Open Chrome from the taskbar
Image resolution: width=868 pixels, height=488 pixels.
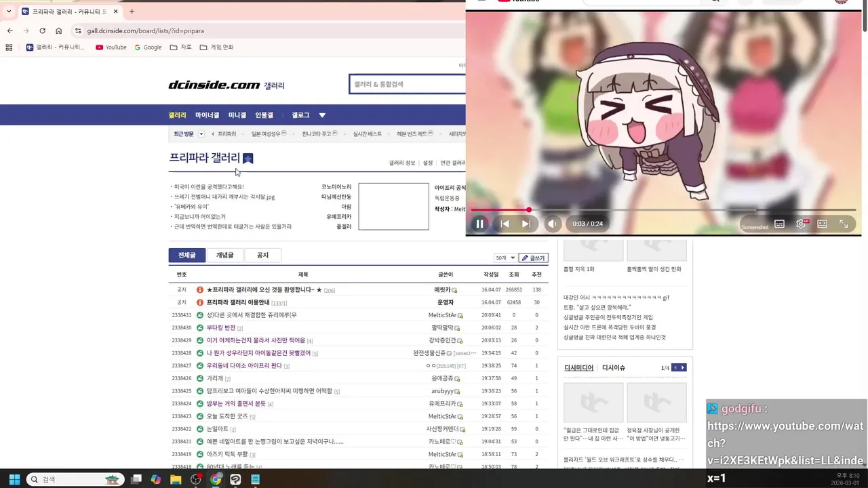216,479
